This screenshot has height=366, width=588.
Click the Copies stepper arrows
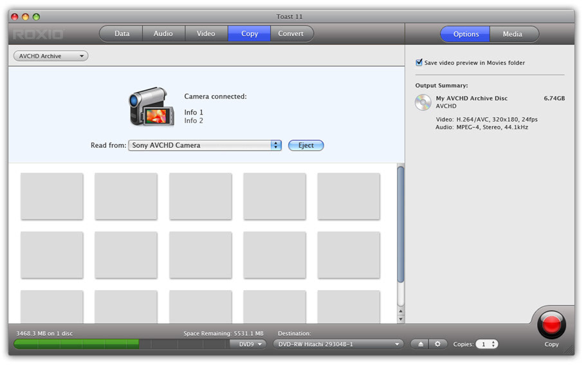coord(493,344)
